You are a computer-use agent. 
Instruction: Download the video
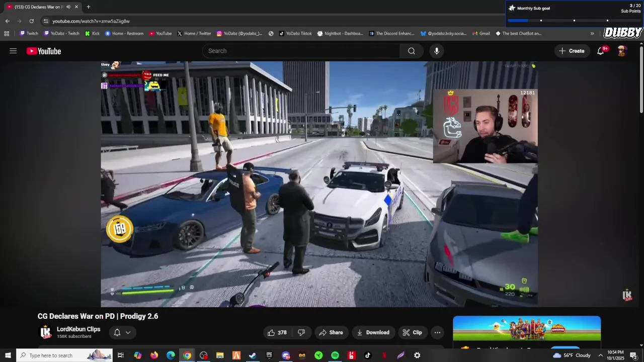point(373,332)
